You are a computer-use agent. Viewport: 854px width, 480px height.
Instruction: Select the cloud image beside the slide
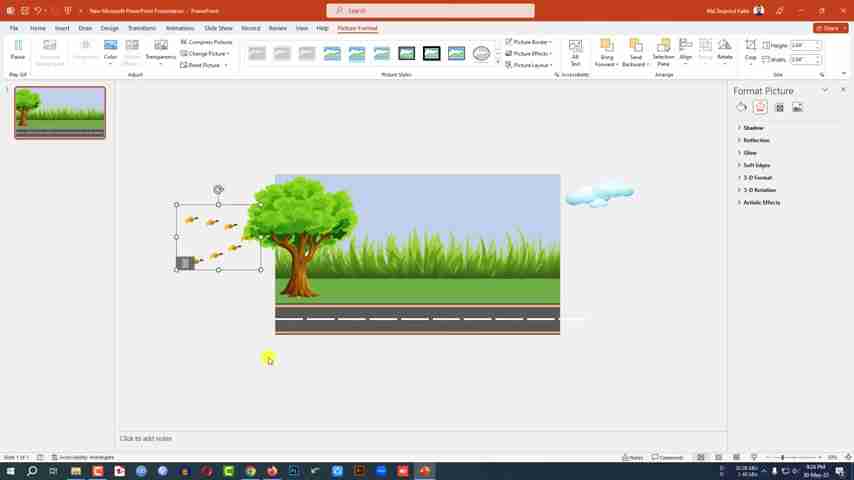[600, 193]
